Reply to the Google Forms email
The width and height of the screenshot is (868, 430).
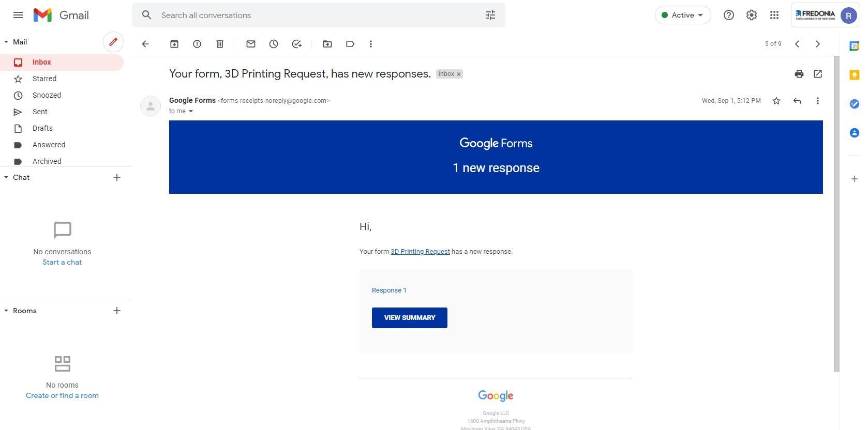click(797, 101)
